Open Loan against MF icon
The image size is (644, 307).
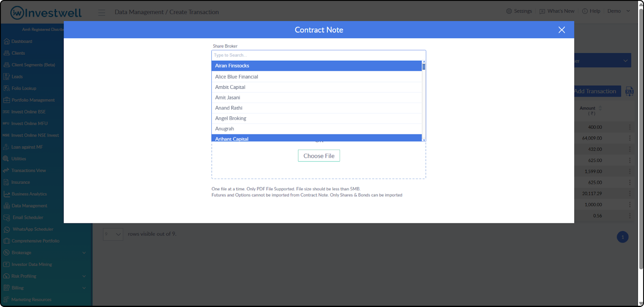click(x=6, y=147)
